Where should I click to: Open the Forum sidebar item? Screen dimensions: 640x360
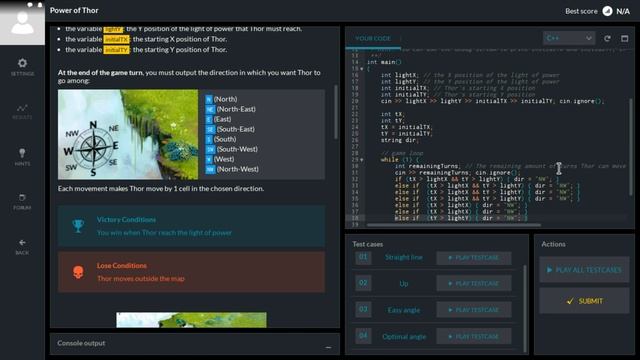pyautogui.click(x=22, y=202)
